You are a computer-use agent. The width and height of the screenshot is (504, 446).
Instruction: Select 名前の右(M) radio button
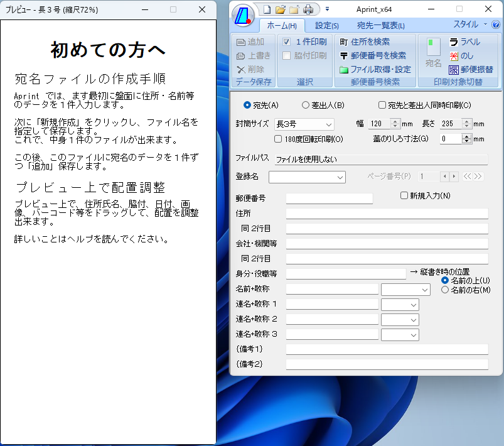(x=445, y=290)
